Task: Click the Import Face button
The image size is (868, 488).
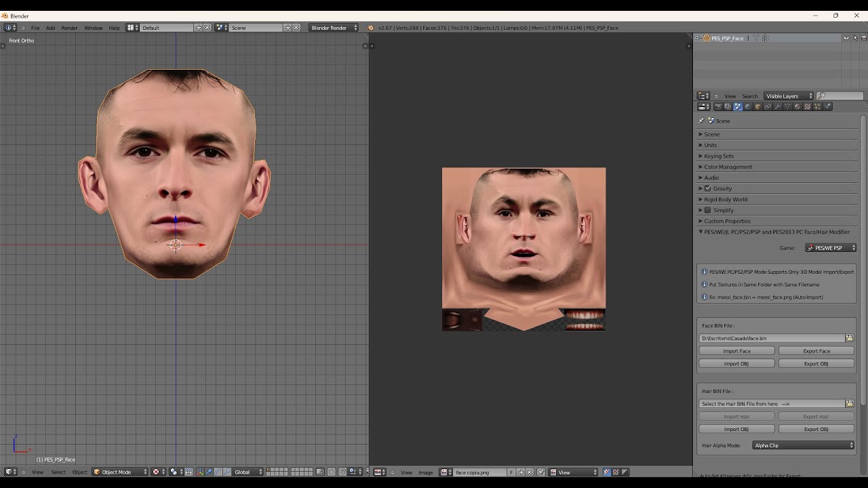Action: [736, 351]
